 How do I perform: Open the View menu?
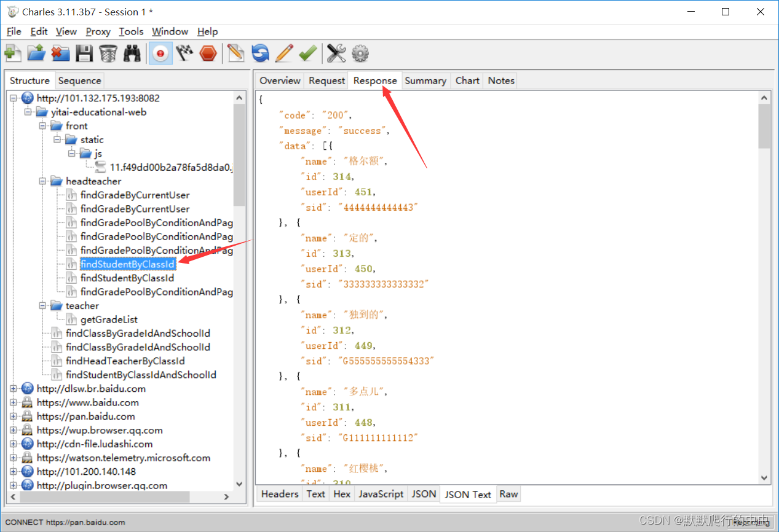66,31
